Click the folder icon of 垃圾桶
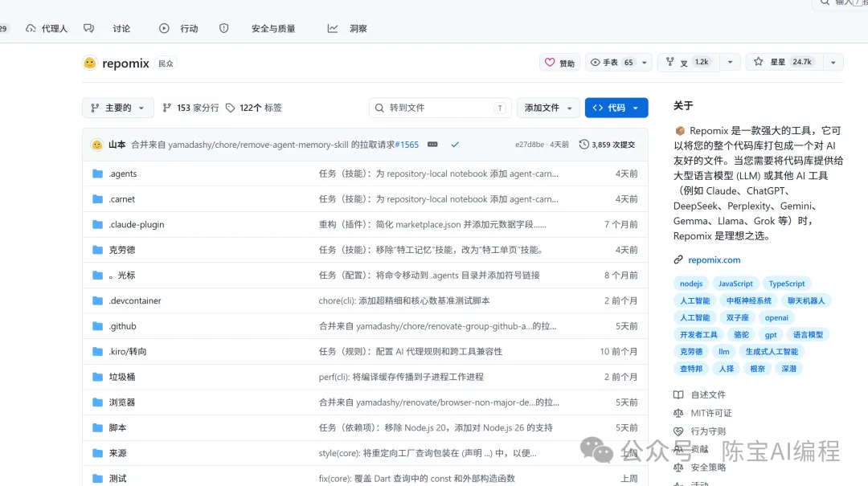 click(97, 377)
